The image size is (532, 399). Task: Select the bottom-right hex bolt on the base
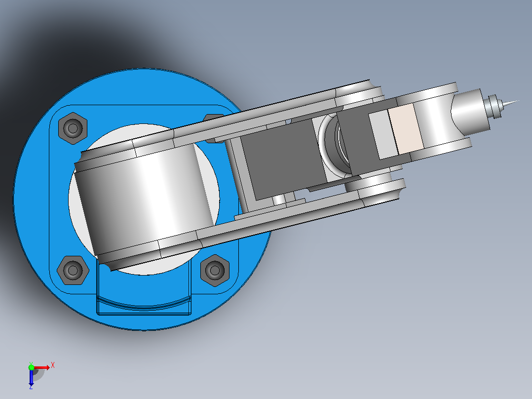click(x=215, y=270)
